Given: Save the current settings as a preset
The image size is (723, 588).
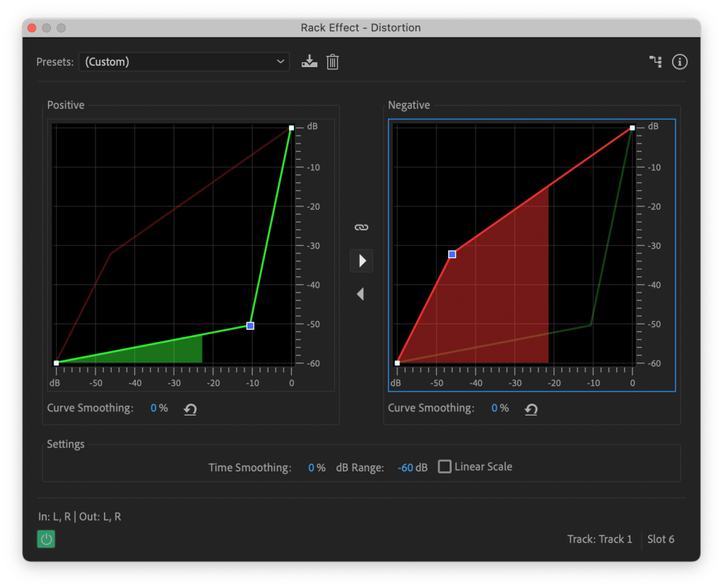Looking at the screenshot, I should coord(309,62).
